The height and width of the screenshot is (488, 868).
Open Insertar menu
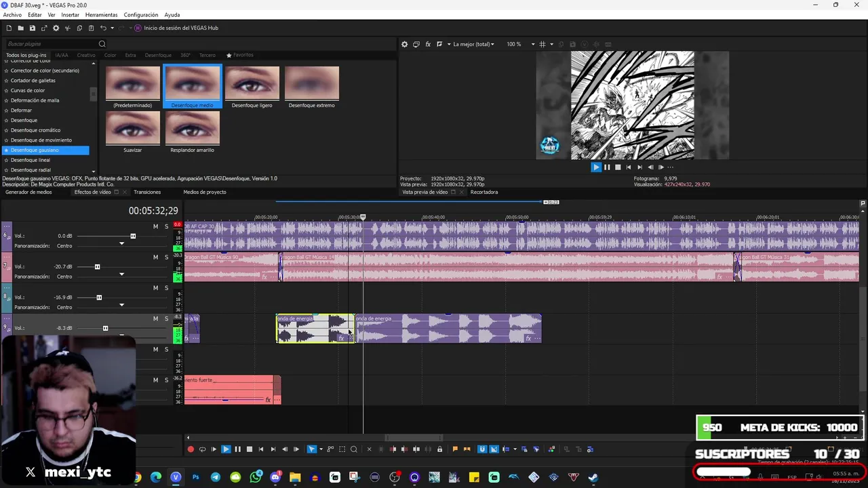[x=70, y=15]
